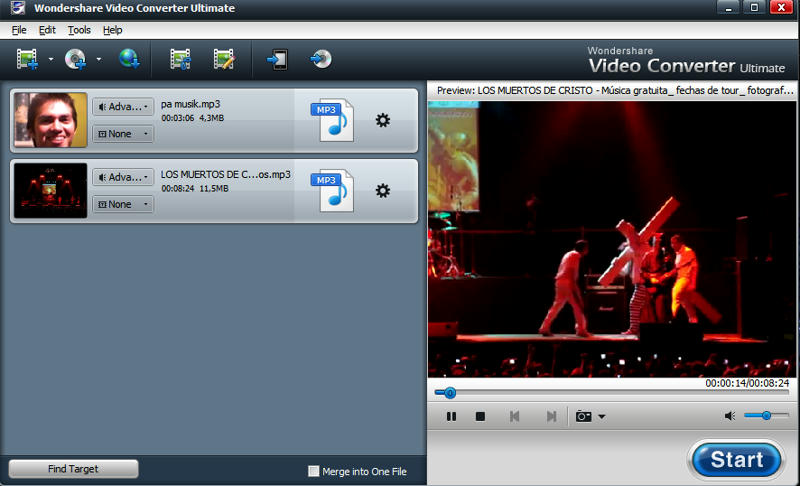800x486 pixels.
Task: Select the LOS MUERTOS concert thumbnail
Action: pyautogui.click(x=51, y=190)
